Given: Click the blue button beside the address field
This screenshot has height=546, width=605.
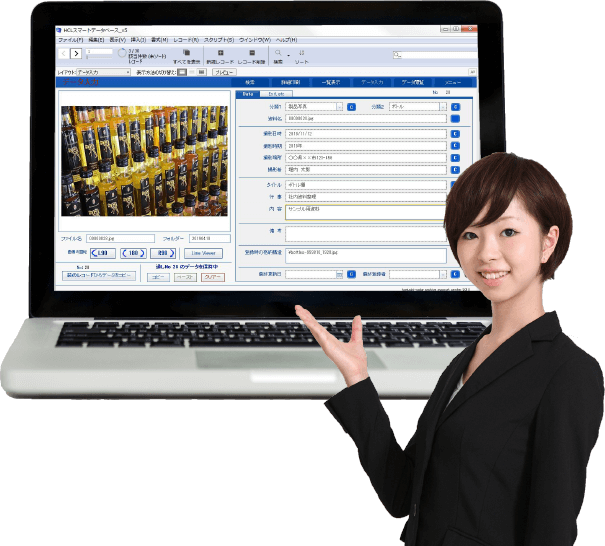Looking at the screenshot, I should [455, 158].
